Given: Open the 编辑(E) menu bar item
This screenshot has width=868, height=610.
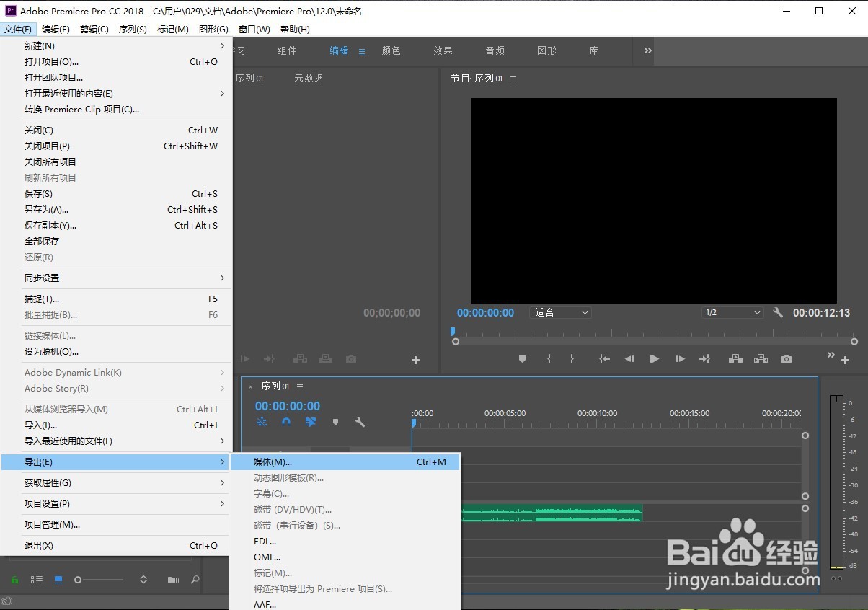Looking at the screenshot, I should [56, 29].
